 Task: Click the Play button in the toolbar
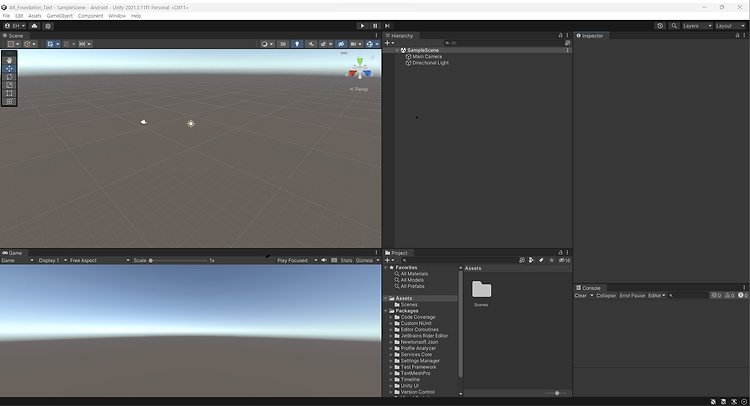[362, 26]
